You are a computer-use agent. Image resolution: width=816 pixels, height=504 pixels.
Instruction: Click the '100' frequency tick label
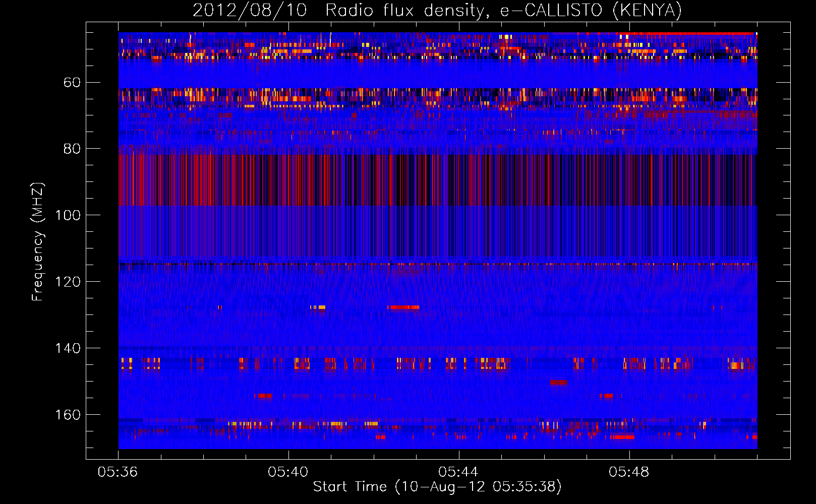point(68,215)
